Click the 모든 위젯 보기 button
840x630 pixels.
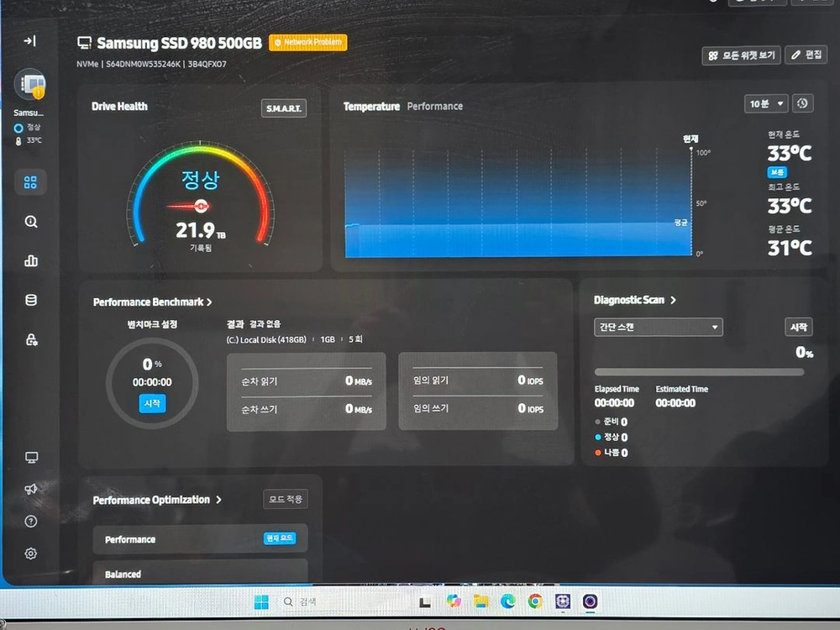click(742, 55)
